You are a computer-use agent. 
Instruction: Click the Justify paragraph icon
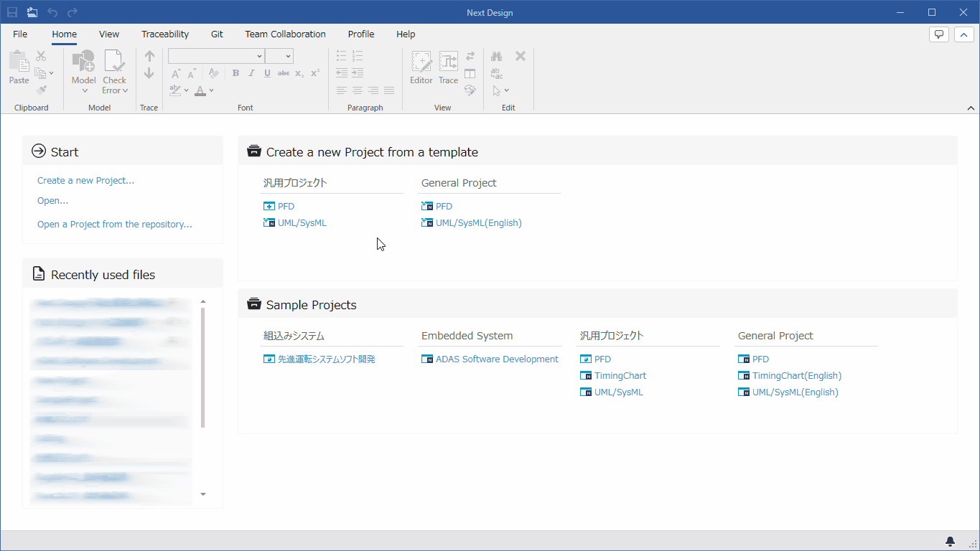point(388,90)
